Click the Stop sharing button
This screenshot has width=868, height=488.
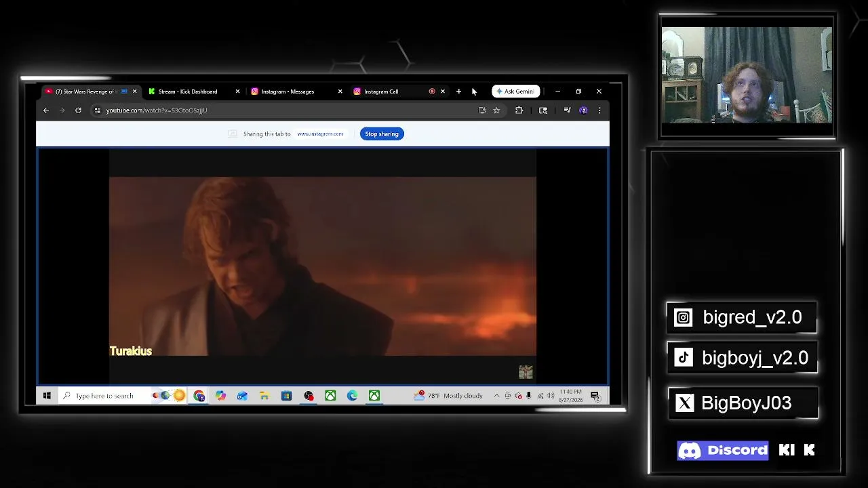pos(382,134)
